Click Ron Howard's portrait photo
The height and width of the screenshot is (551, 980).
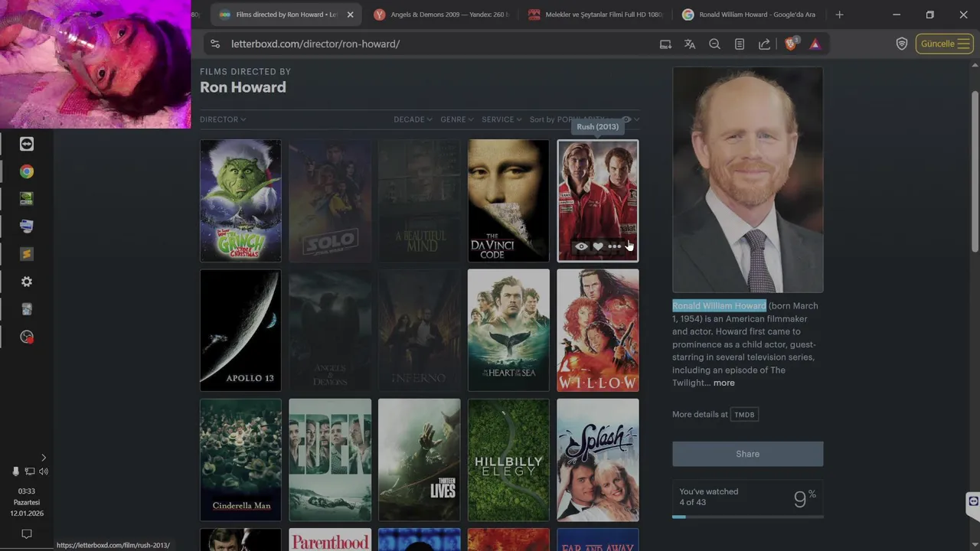coord(748,180)
